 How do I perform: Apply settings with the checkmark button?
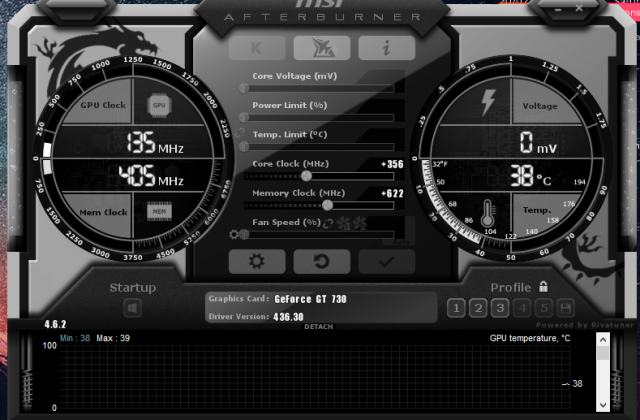pos(386,261)
